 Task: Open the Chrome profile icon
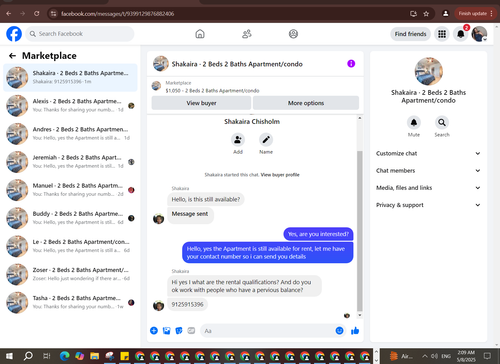pyautogui.click(x=445, y=14)
